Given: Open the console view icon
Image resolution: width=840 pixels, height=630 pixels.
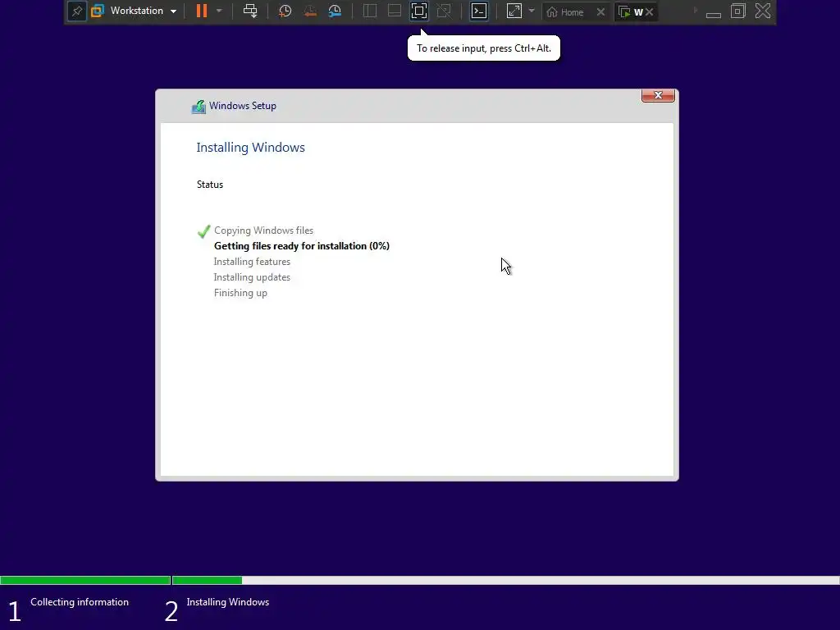Looking at the screenshot, I should point(479,11).
